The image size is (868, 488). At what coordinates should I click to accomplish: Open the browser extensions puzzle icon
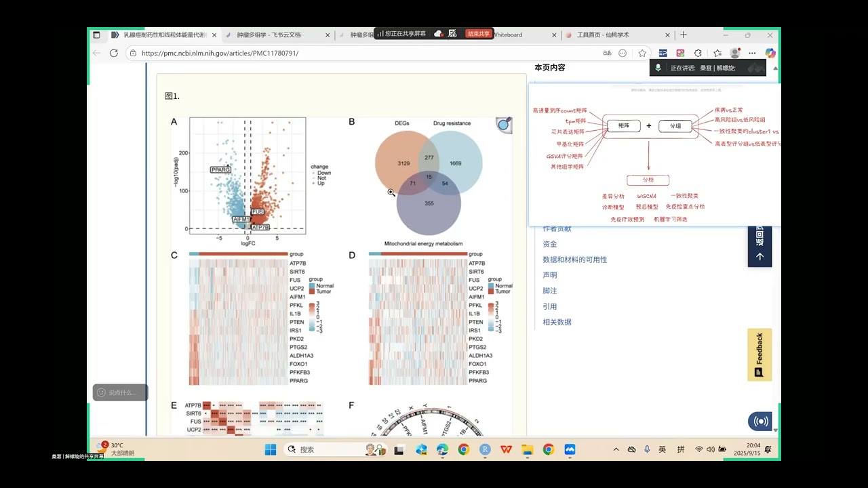click(x=698, y=53)
